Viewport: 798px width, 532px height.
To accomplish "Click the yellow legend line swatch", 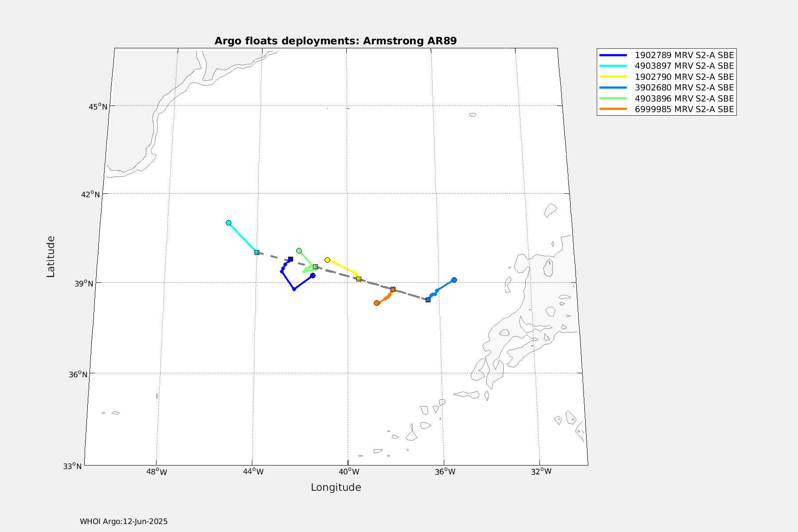I will click(x=613, y=77).
